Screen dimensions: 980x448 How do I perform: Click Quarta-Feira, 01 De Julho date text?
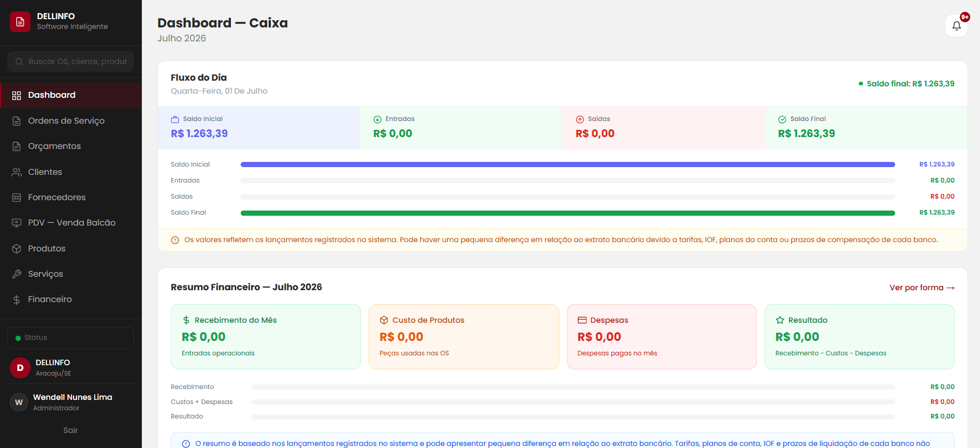point(219,91)
